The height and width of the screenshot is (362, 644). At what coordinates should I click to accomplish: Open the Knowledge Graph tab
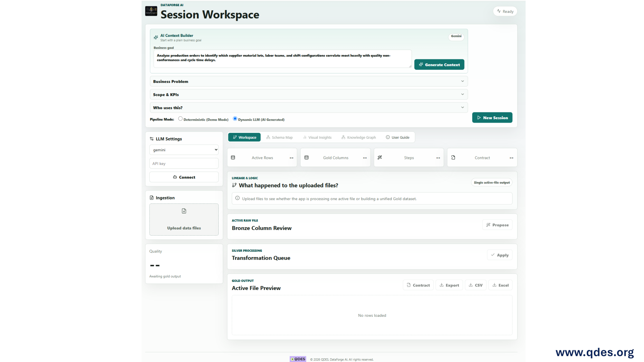(359, 137)
